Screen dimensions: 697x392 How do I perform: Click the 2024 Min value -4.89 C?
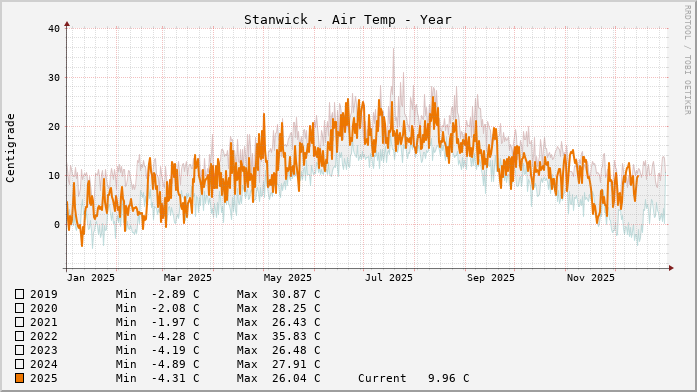click(x=176, y=364)
